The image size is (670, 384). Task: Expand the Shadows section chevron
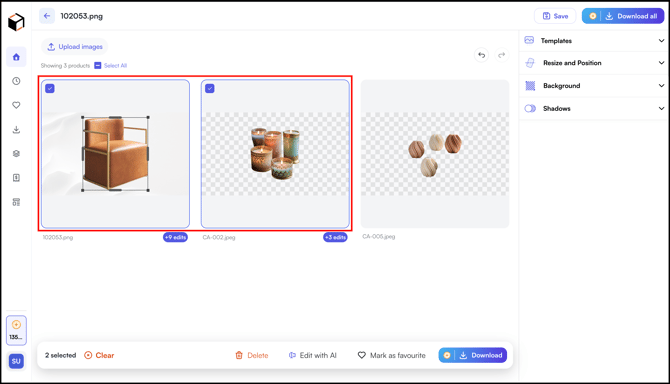661,108
